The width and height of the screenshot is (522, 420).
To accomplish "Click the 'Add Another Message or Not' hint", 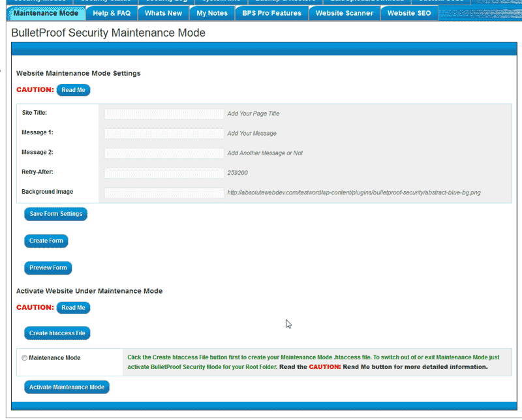I will [265, 153].
